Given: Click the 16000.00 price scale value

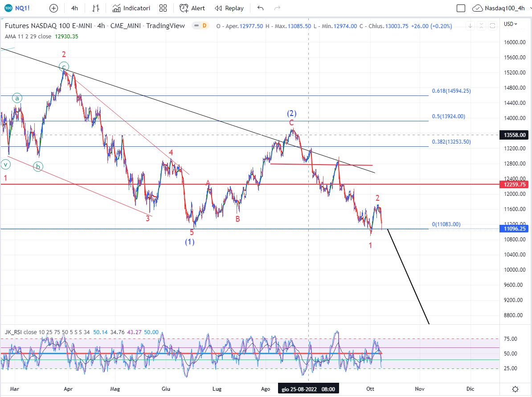Looking at the screenshot, I should (515, 42).
